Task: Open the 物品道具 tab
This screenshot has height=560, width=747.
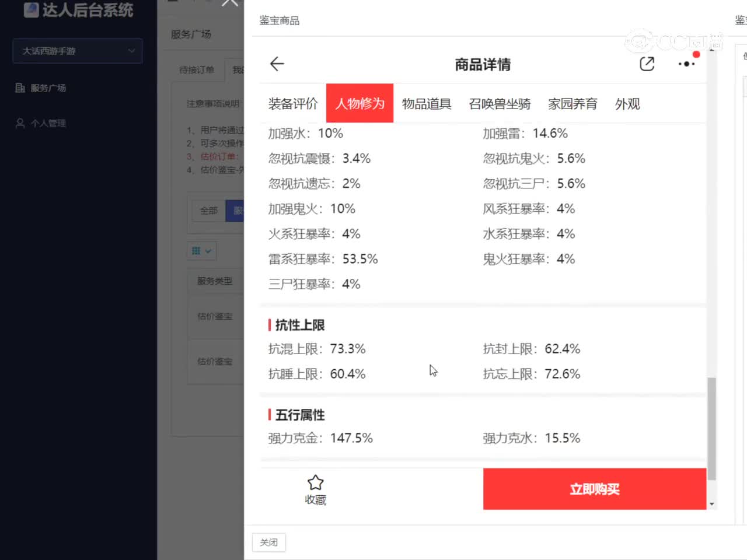Action: [x=427, y=104]
